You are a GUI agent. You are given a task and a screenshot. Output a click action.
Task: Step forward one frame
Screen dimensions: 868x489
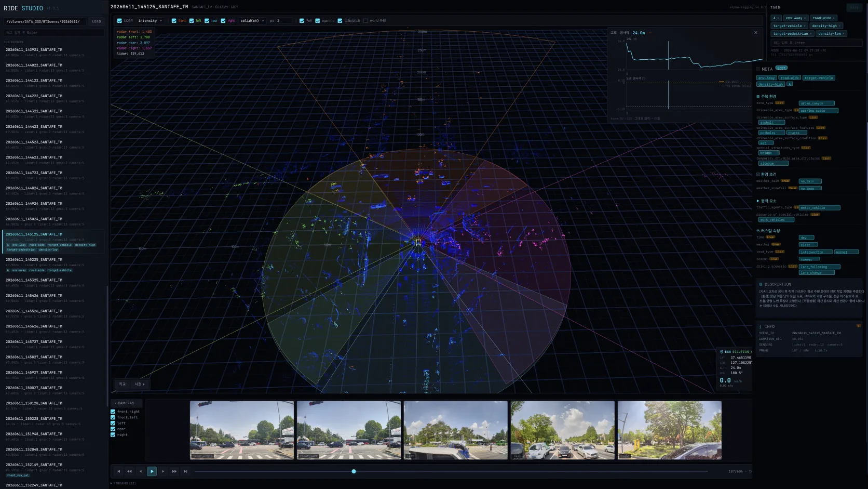(163, 471)
